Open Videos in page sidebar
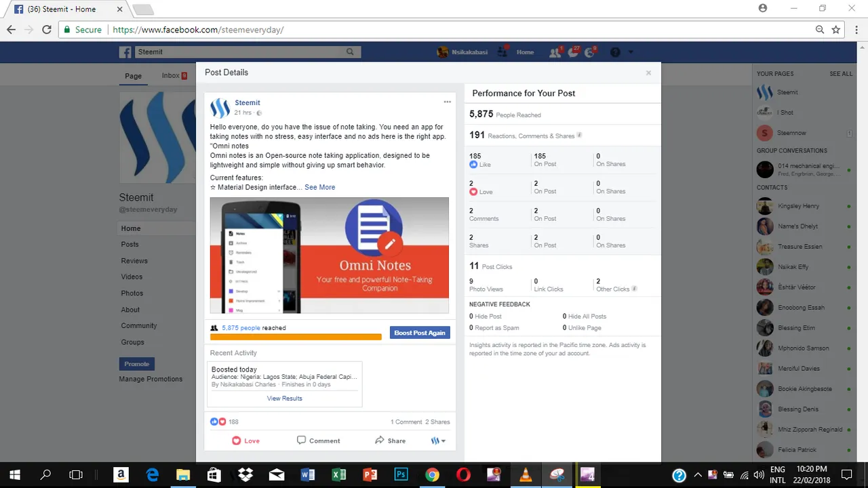The height and width of the screenshot is (488, 868). click(x=132, y=277)
